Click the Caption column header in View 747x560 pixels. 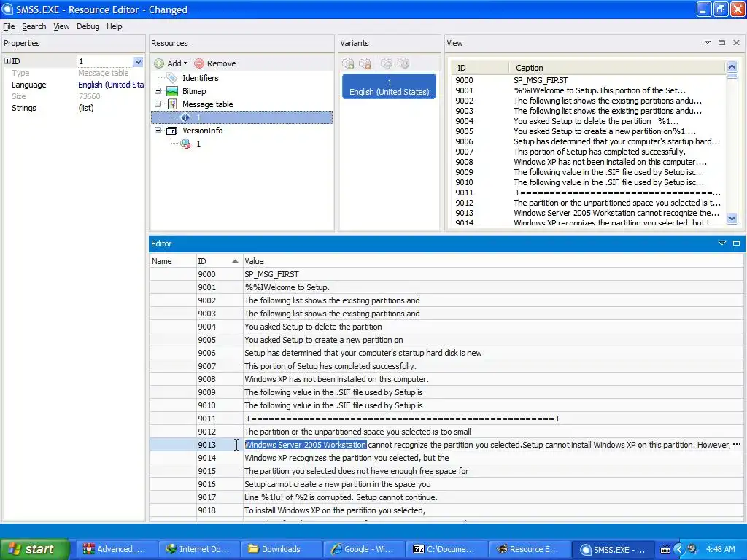coord(616,68)
